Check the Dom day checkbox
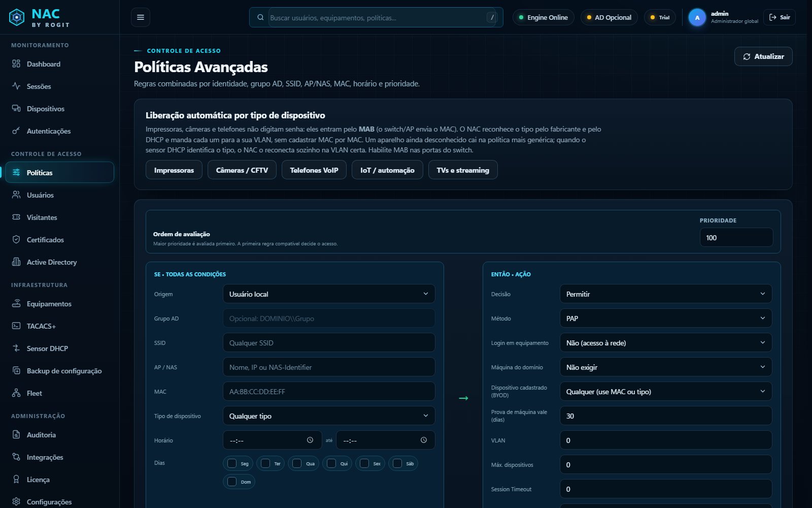Screen dimensions: 812x508 (232, 482)
